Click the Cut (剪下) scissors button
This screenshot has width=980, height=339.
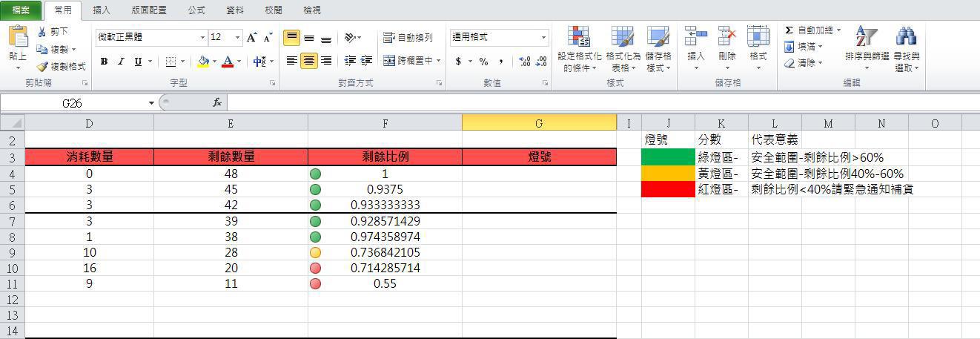coord(53,32)
